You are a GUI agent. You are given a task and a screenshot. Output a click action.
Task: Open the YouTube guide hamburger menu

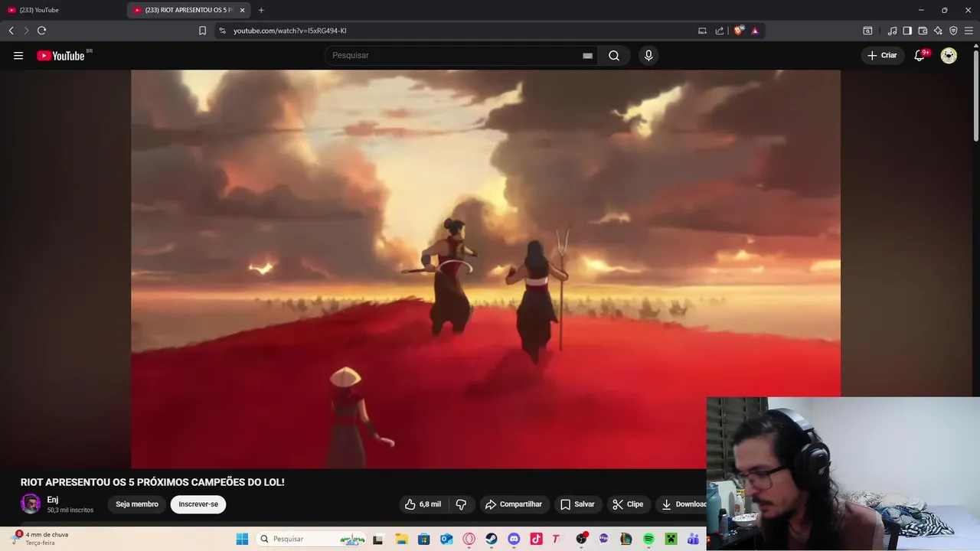pos(18,55)
